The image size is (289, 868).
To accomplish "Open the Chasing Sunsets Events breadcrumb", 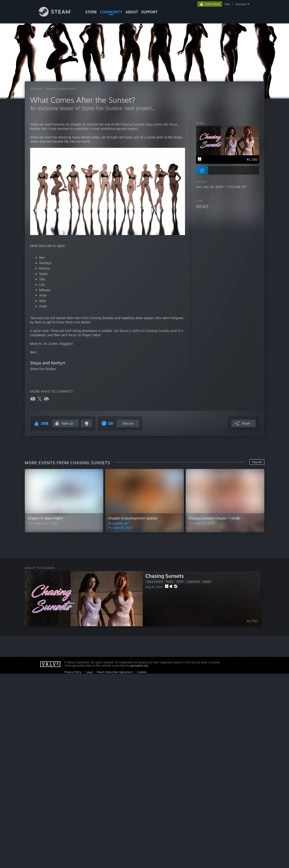I will click(x=60, y=89).
